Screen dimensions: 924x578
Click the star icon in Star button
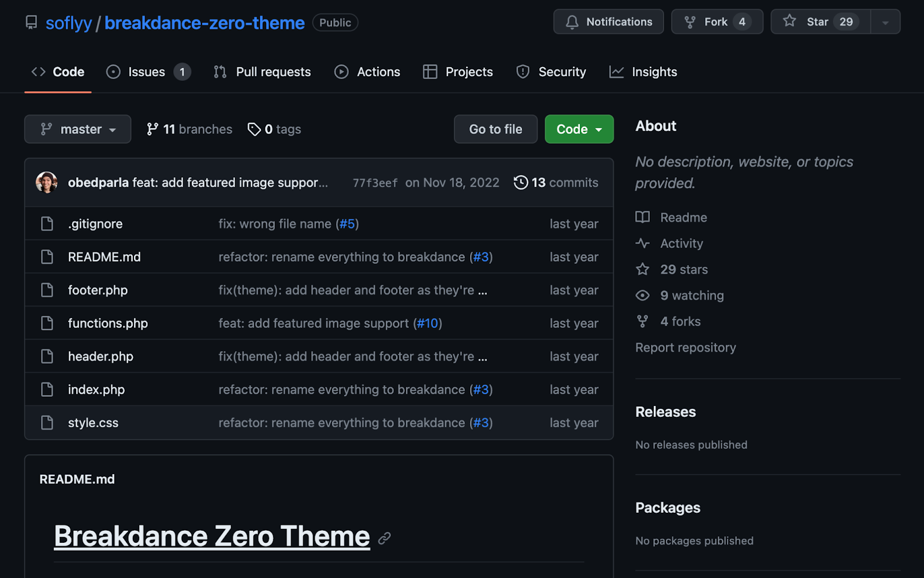click(x=789, y=21)
